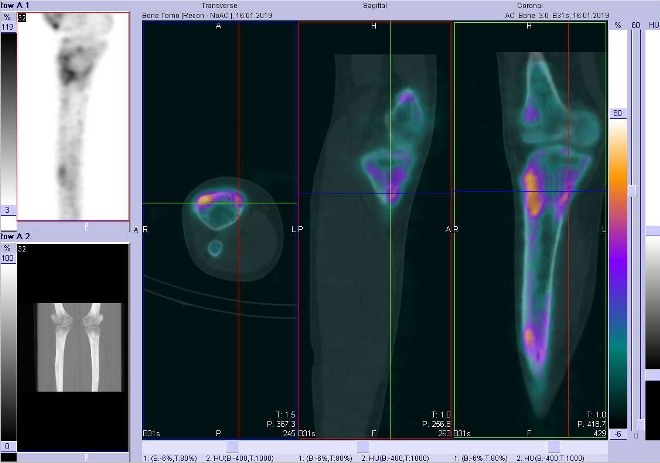Click the Row A 2 grayscale intensity bar
Screen dimensions: 660x463
pyautogui.click(x=8, y=352)
